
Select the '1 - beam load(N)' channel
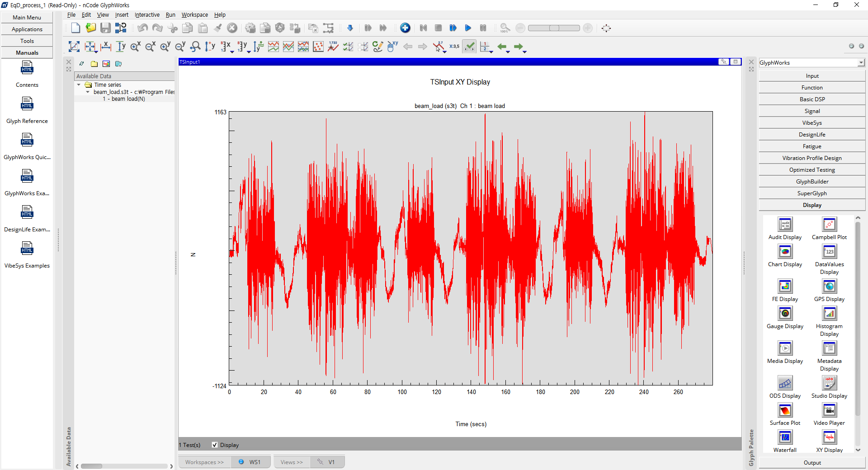pyautogui.click(x=124, y=99)
